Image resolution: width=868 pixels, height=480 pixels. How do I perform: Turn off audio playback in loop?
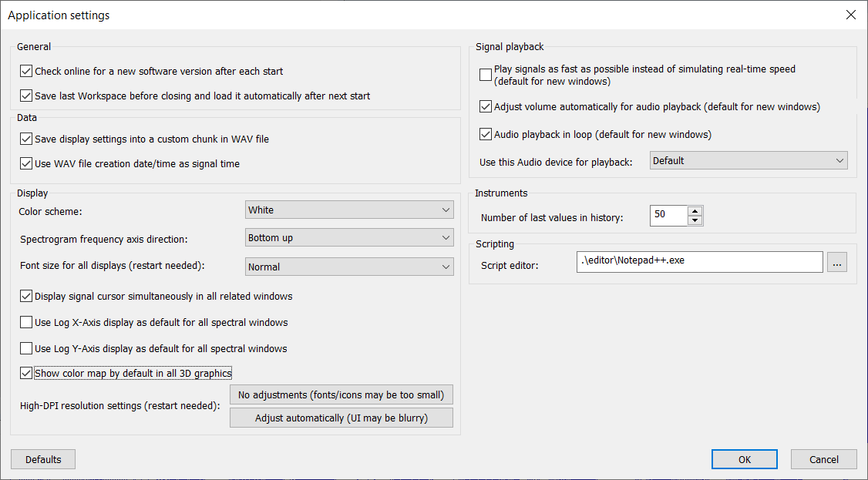tap(484, 133)
